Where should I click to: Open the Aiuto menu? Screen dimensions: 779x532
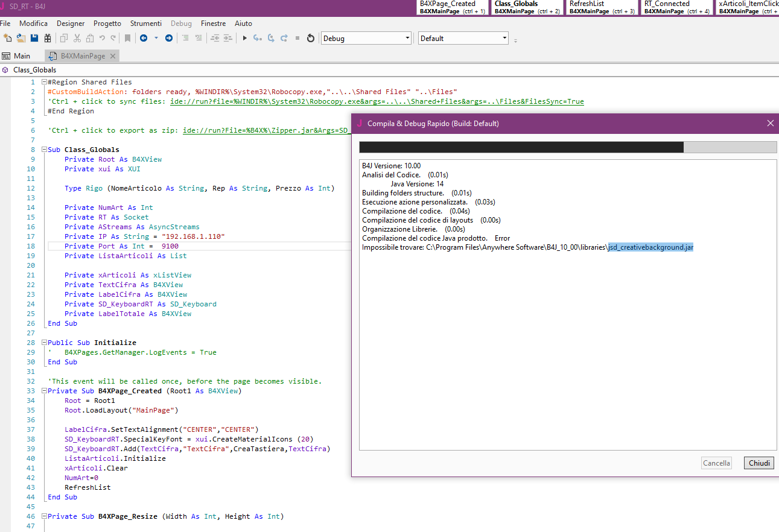pyautogui.click(x=243, y=24)
